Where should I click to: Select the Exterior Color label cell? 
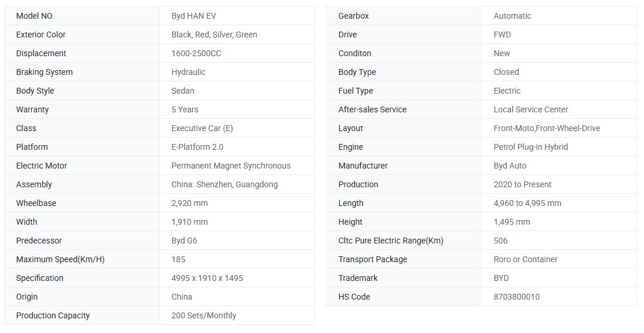click(82, 35)
